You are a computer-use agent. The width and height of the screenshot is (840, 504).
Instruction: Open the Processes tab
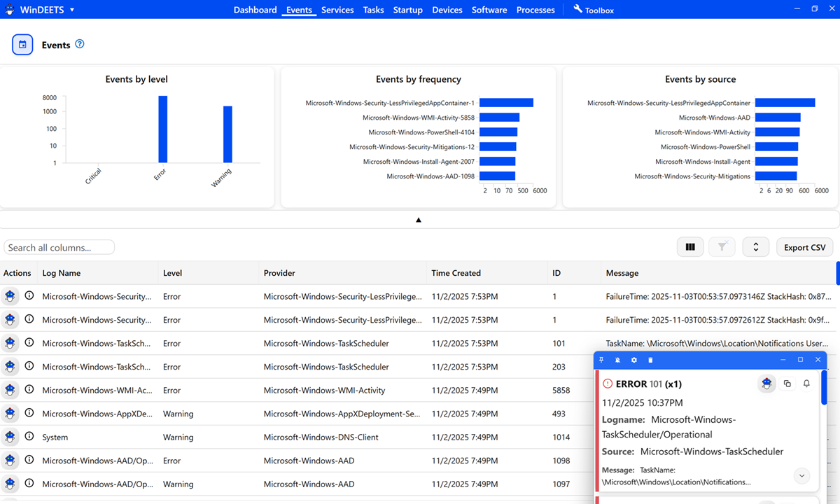coord(535,10)
